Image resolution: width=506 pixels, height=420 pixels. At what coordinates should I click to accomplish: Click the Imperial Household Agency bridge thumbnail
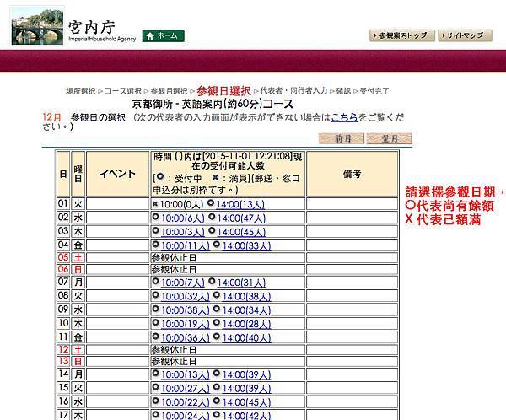(x=37, y=26)
